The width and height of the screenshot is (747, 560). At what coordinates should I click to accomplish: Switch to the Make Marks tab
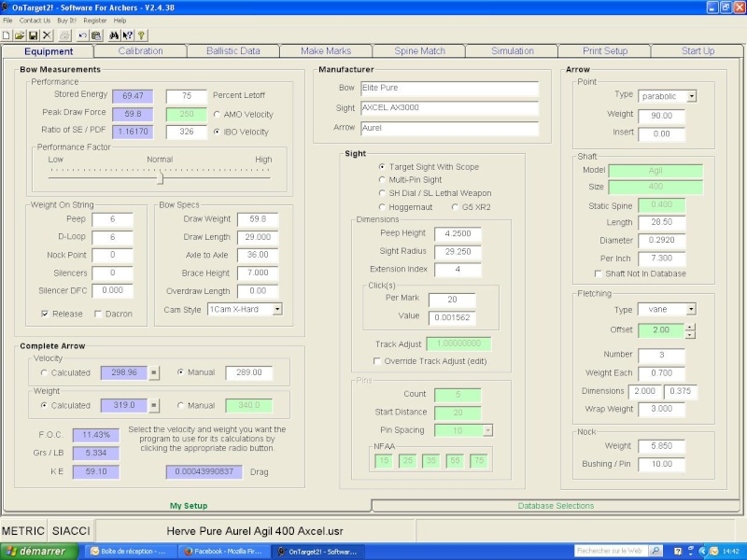pos(326,51)
